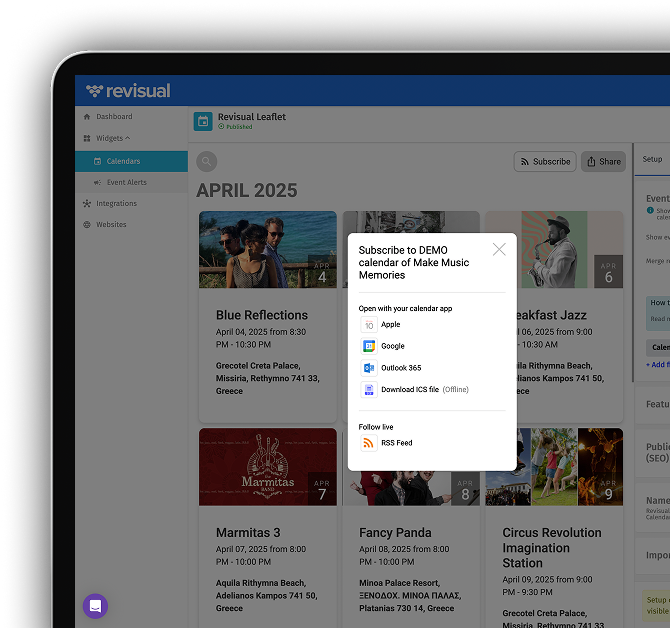
Task: Click the Outlook 365 icon
Action: (369, 368)
